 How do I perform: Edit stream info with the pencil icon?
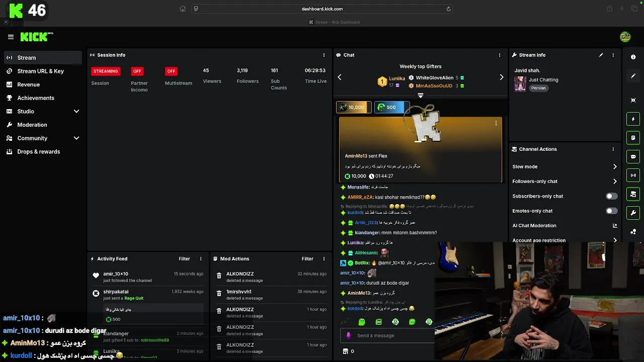[x=601, y=55]
